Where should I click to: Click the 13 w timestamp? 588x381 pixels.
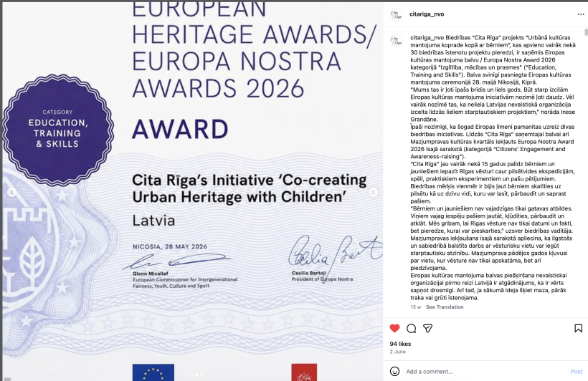[x=415, y=307]
